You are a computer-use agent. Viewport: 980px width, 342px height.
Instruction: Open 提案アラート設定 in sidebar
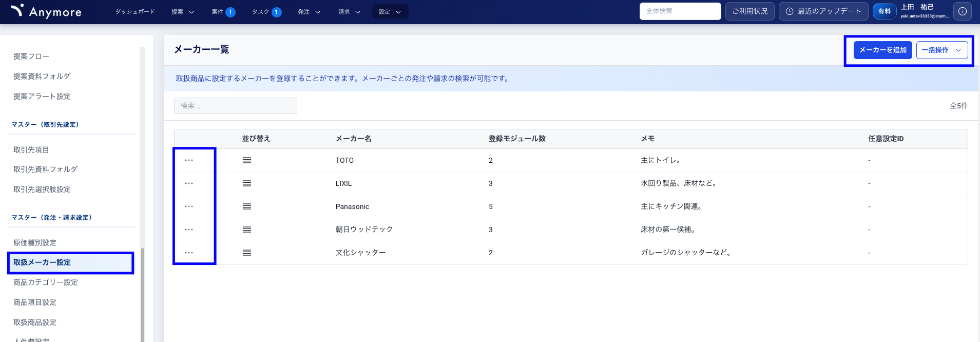42,97
